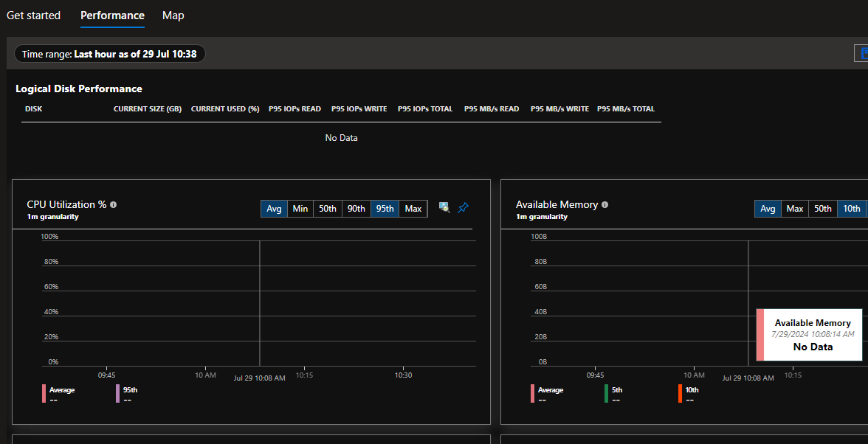The width and height of the screenshot is (868, 444).
Task: Open the Time range selector pill
Action: click(x=109, y=54)
